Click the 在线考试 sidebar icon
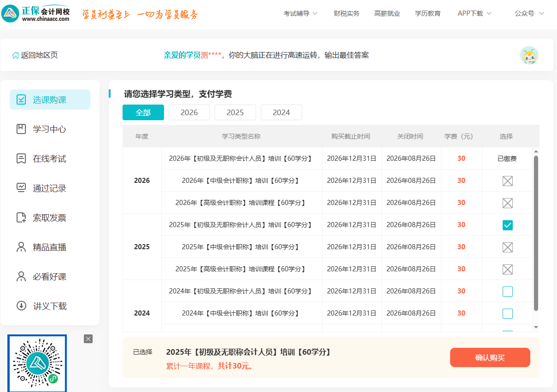Image resolution: width=557 pixels, height=392 pixels. 21,158
